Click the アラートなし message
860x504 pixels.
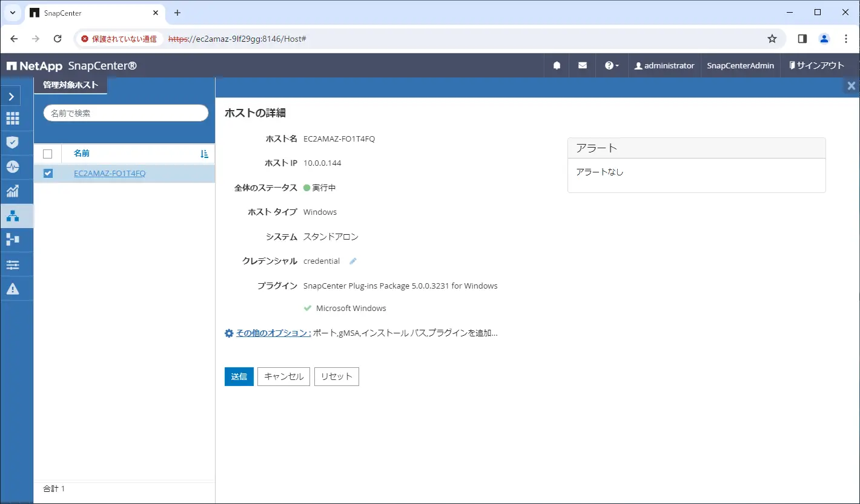click(600, 172)
